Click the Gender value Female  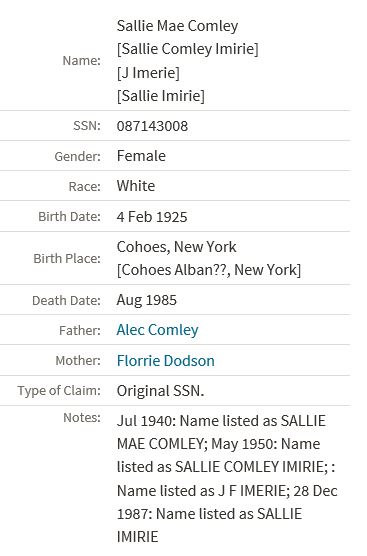click(141, 156)
